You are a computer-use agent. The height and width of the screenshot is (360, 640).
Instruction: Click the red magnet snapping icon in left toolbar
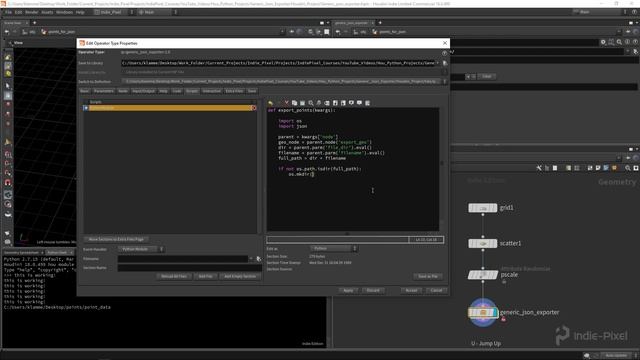(x=8, y=183)
